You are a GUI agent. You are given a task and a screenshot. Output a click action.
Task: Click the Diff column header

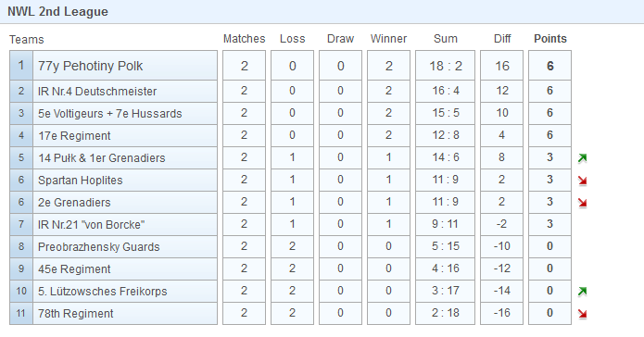click(502, 39)
